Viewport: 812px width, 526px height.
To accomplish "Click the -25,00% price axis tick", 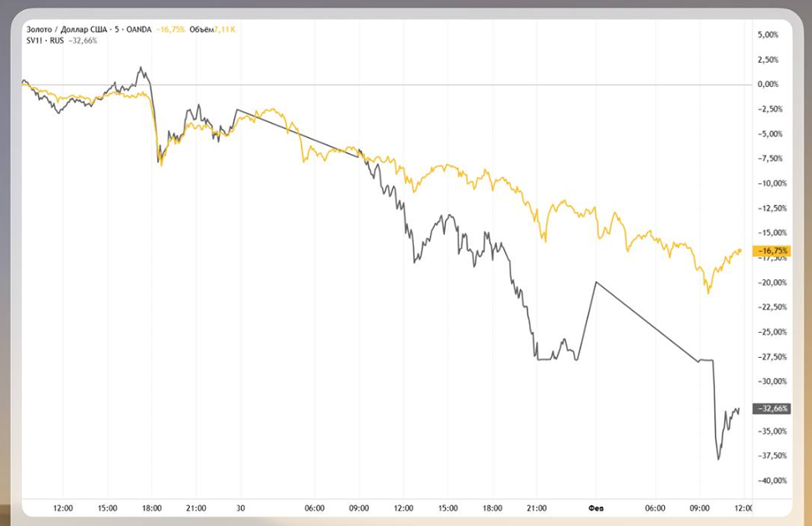I will pyautogui.click(x=772, y=332).
